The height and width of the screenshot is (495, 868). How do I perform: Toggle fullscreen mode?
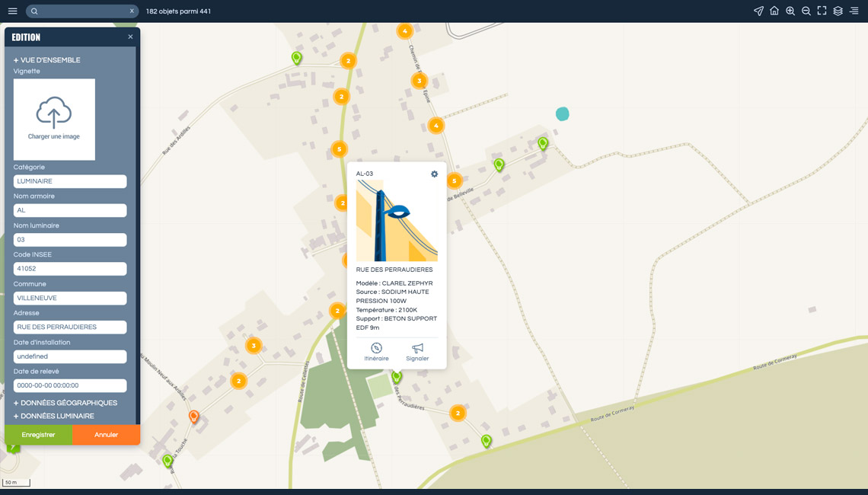(x=822, y=11)
